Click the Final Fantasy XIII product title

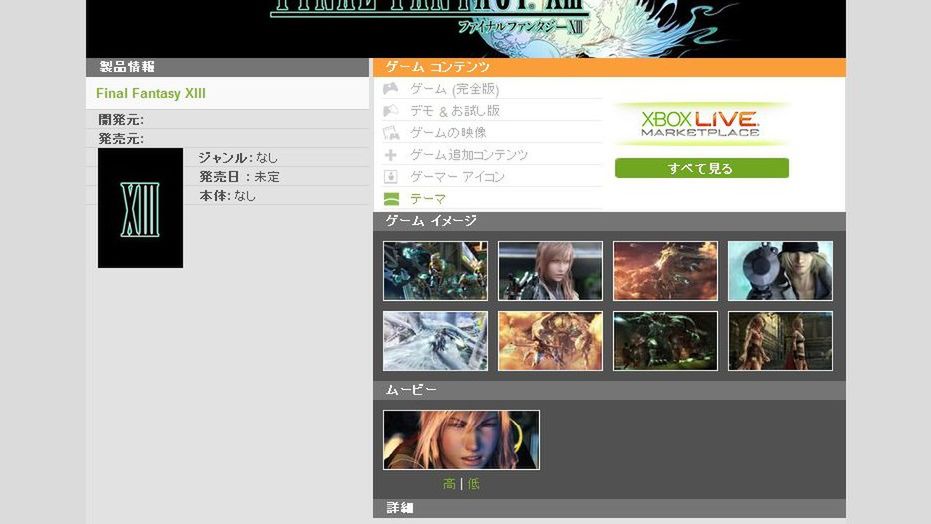(151, 93)
